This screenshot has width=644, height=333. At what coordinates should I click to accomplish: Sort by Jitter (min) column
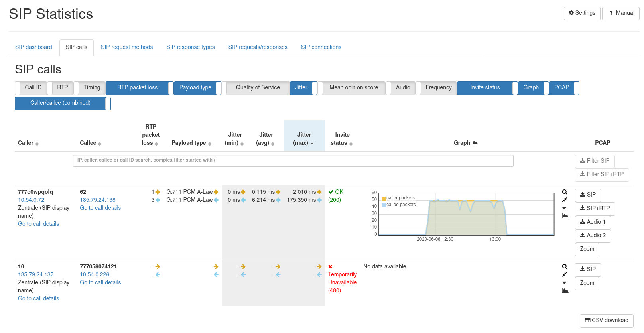pos(242,144)
